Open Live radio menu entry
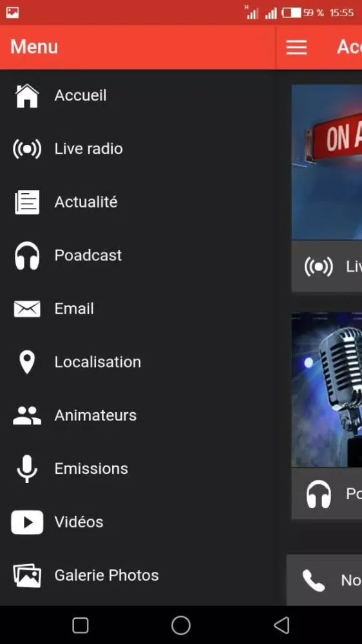The width and height of the screenshot is (362, 644). click(x=138, y=149)
